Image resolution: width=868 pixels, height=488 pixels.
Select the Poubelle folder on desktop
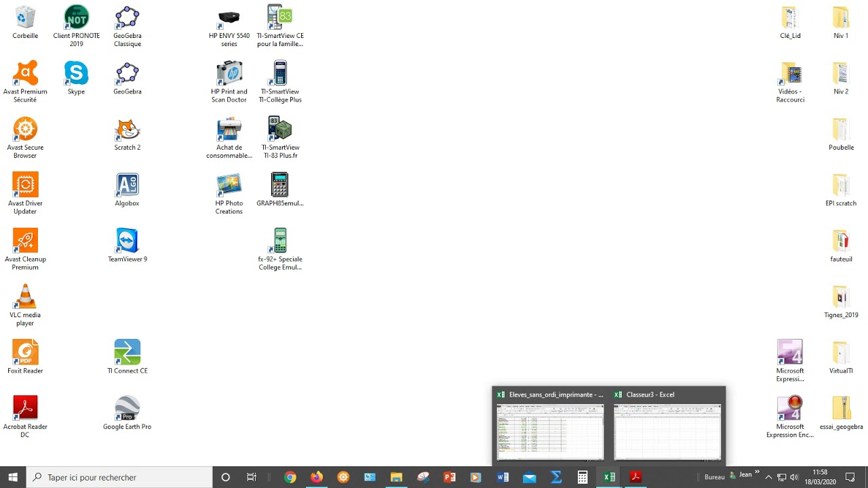pyautogui.click(x=841, y=134)
